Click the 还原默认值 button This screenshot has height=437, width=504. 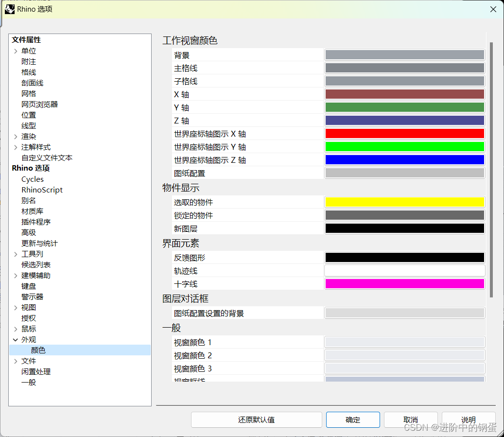click(x=257, y=420)
